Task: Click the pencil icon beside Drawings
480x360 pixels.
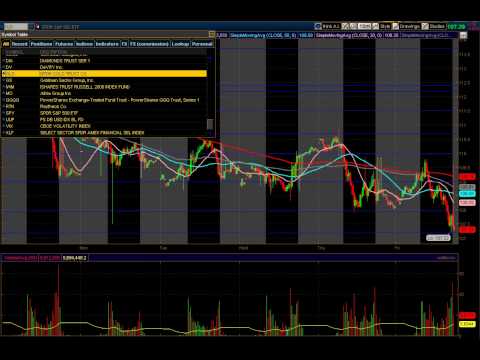Action: [395, 26]
